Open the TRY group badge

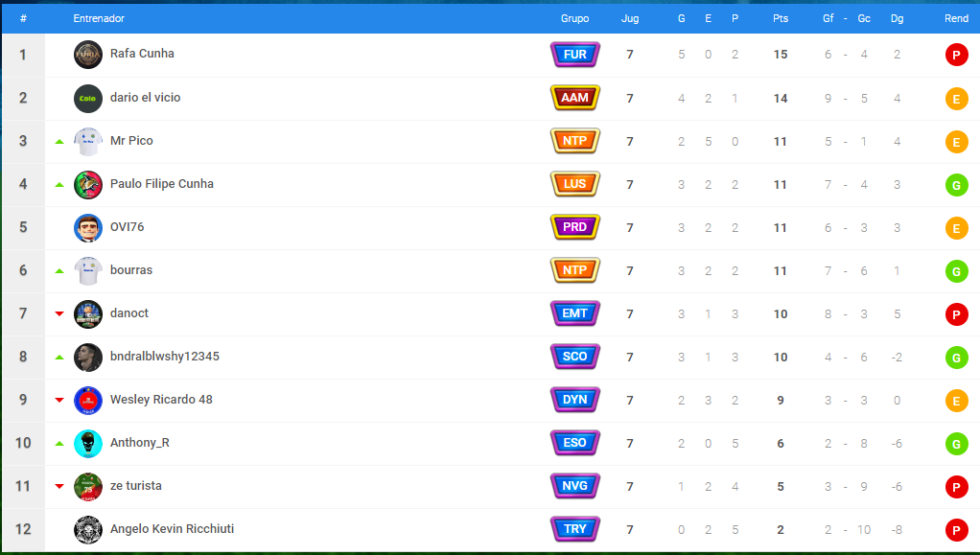575,529
